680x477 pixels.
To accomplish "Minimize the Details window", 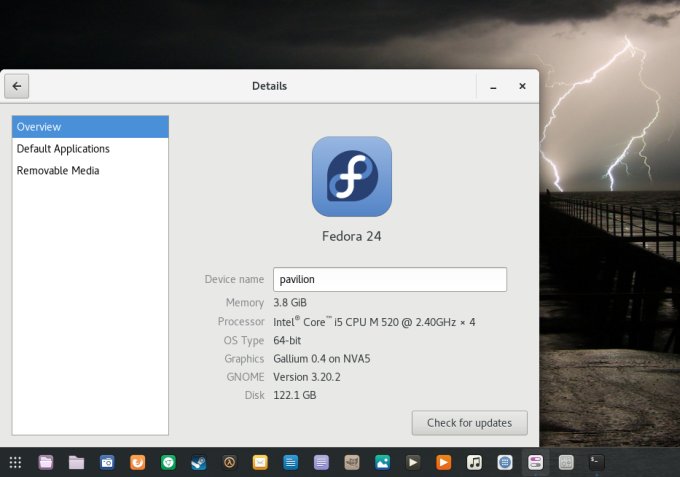I will (x=493, y=87).
